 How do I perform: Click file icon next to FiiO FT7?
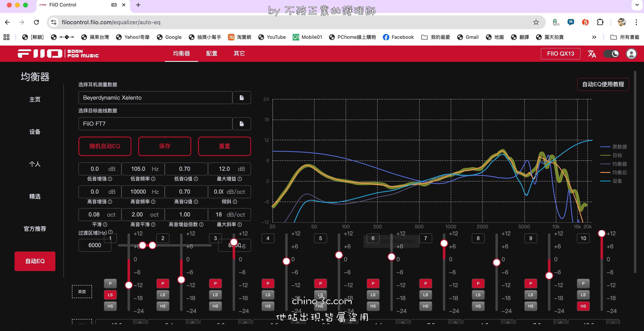click(242, 123)
